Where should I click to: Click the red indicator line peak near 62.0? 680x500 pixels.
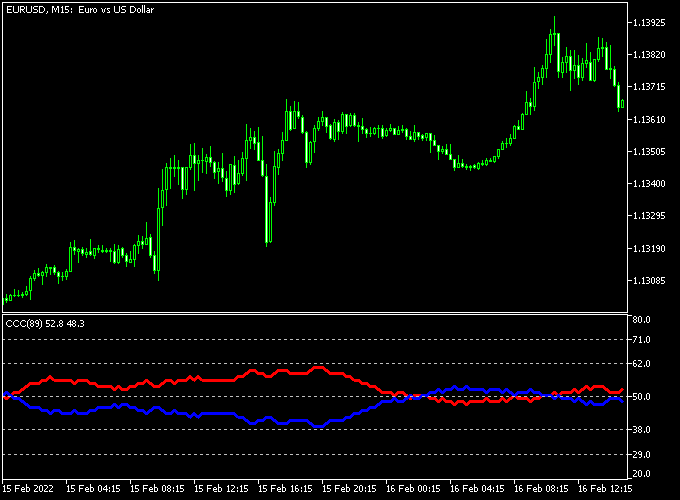tap(319, 368)
